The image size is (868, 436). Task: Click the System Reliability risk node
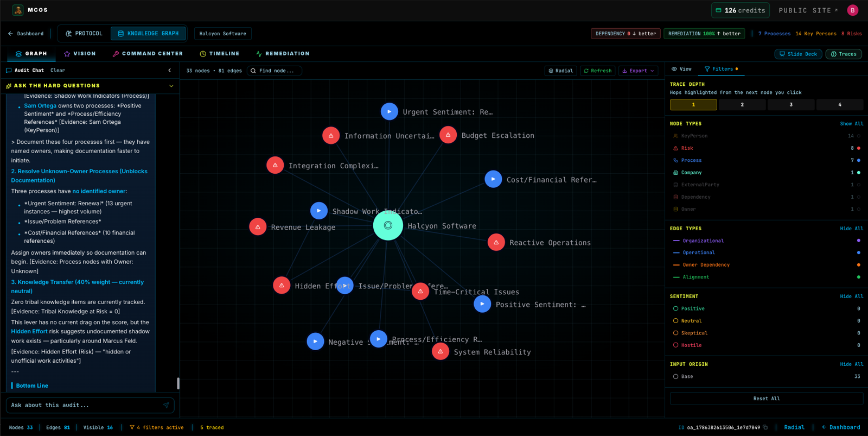click(441, 351)
